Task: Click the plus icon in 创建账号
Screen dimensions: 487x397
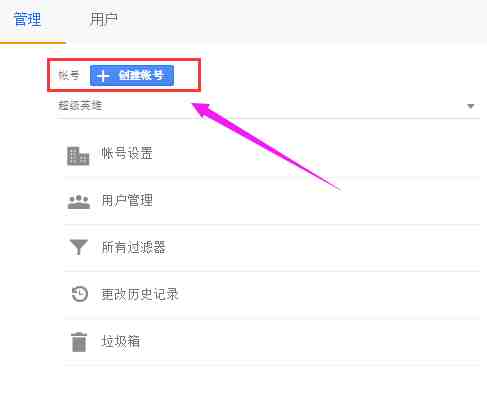Action: 103,76
